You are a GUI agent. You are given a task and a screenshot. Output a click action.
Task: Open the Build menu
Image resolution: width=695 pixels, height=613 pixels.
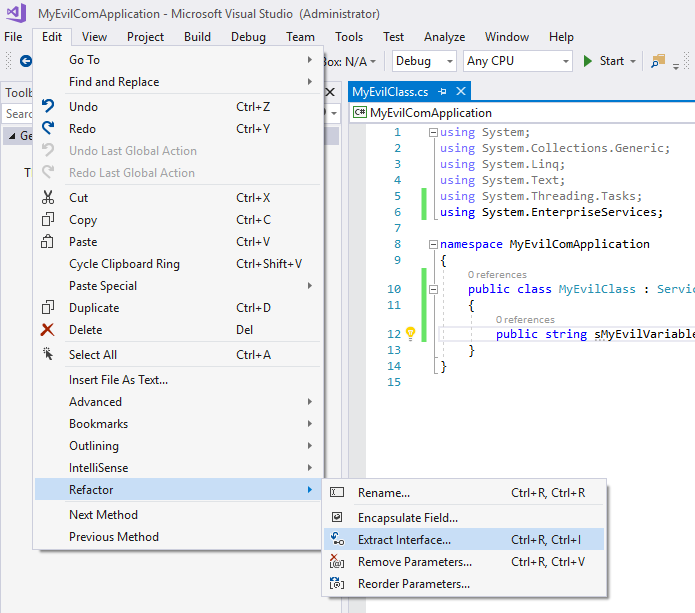tap(197, 37)
